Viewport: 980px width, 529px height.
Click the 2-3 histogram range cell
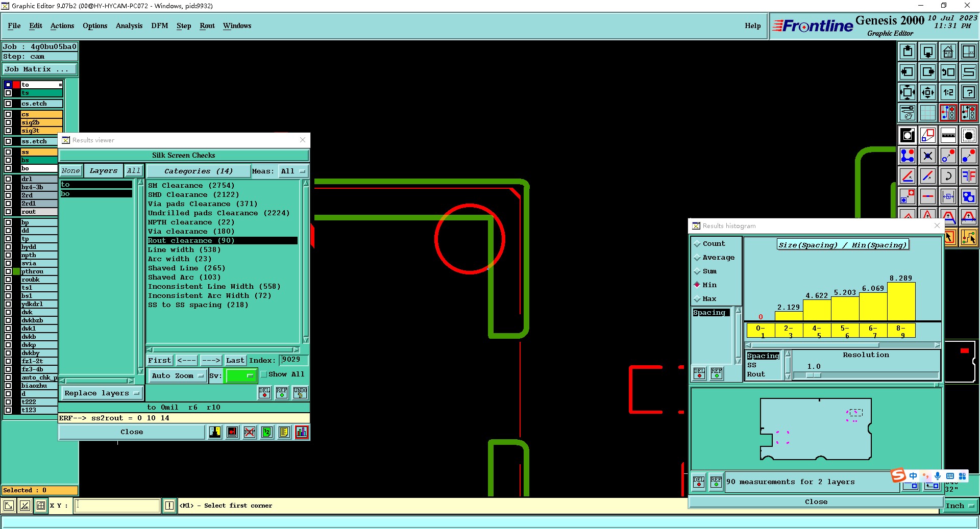789,331
